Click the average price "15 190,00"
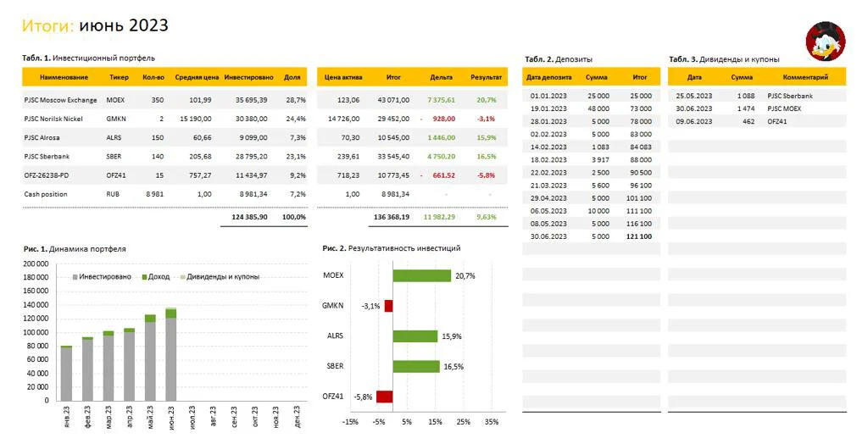This screenshot has width=868, height=444. click(x=196, y=119)
